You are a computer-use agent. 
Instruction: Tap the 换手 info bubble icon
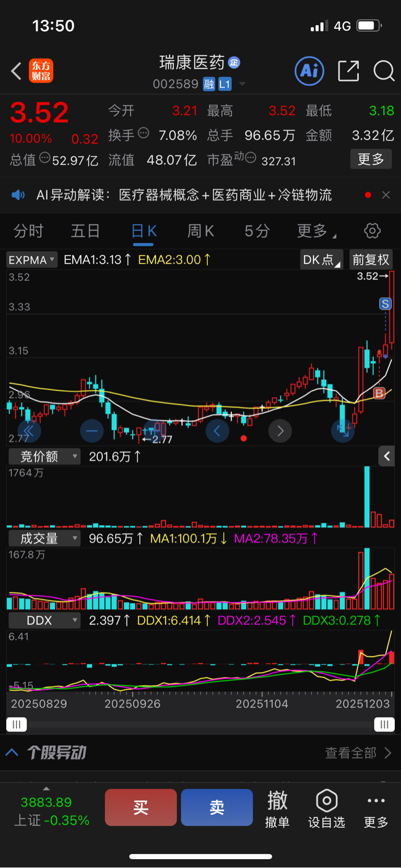point(144,134)
